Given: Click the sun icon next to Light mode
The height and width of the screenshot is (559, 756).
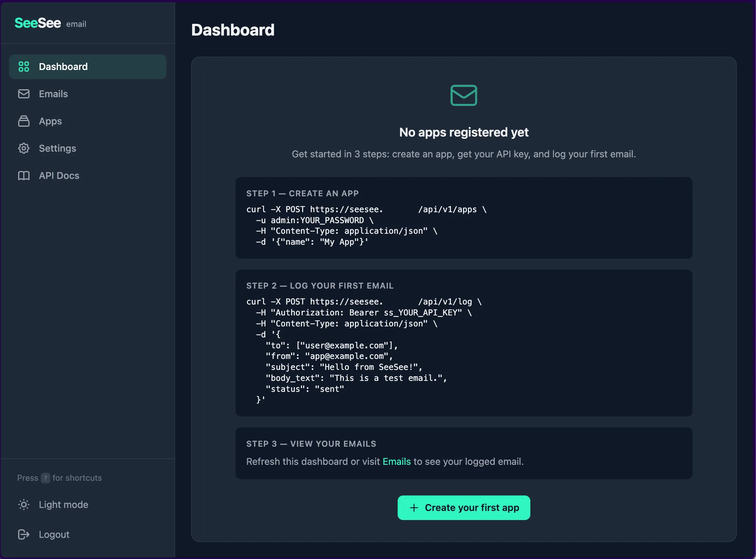Looking at the screenshot, I should click(23, 505).
